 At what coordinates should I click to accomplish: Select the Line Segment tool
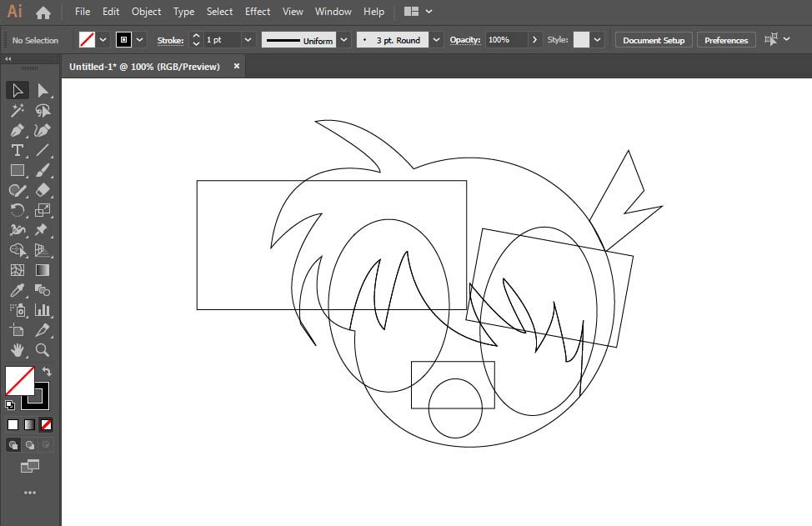[43, 150]
